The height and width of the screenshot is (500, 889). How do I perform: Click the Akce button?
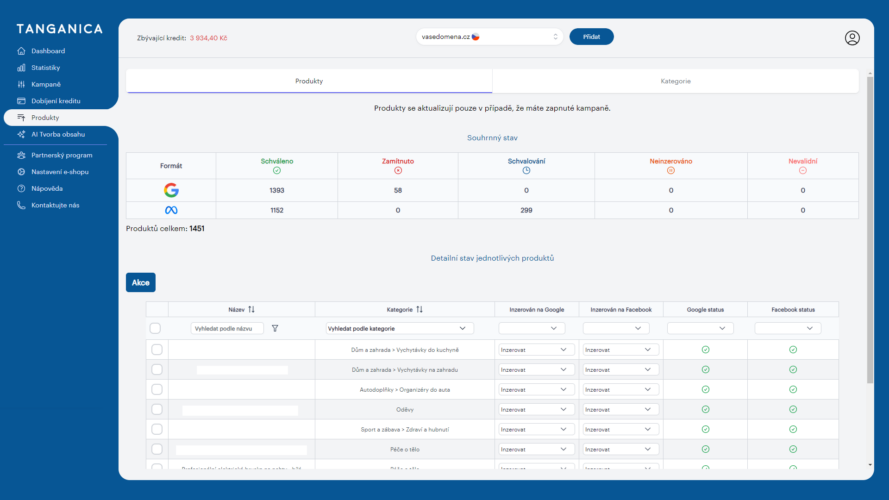point(141,282)
